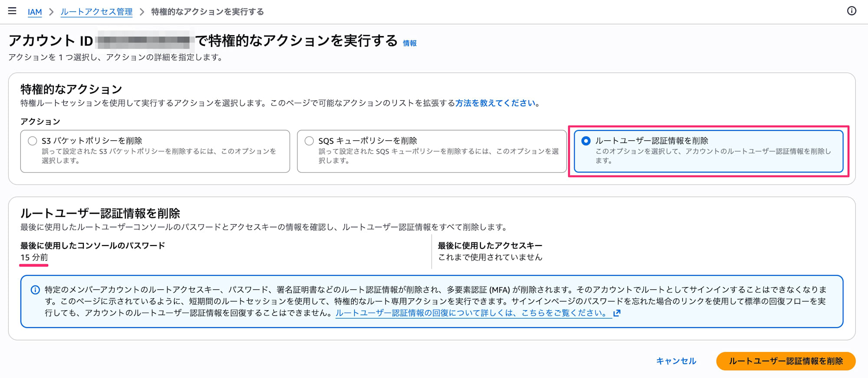
Task: Click the 15 分前 last password use value
Action: coord(34,257)
